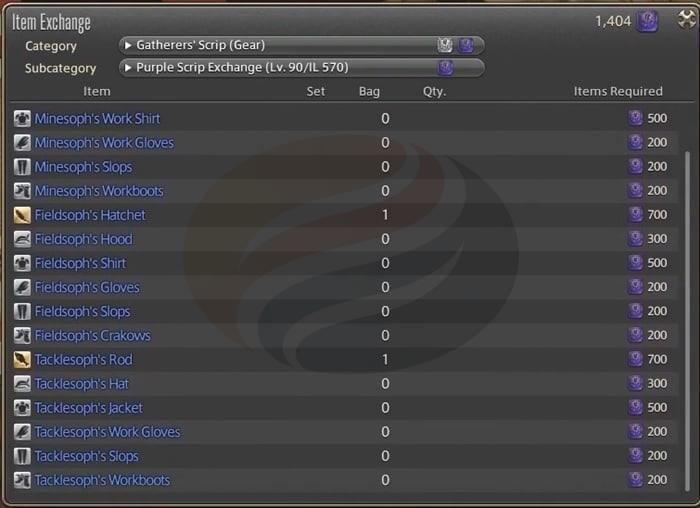The image size is (700, 508).
Task: Click the Tacklesoph's Workboots item icon
Action: 22,481
